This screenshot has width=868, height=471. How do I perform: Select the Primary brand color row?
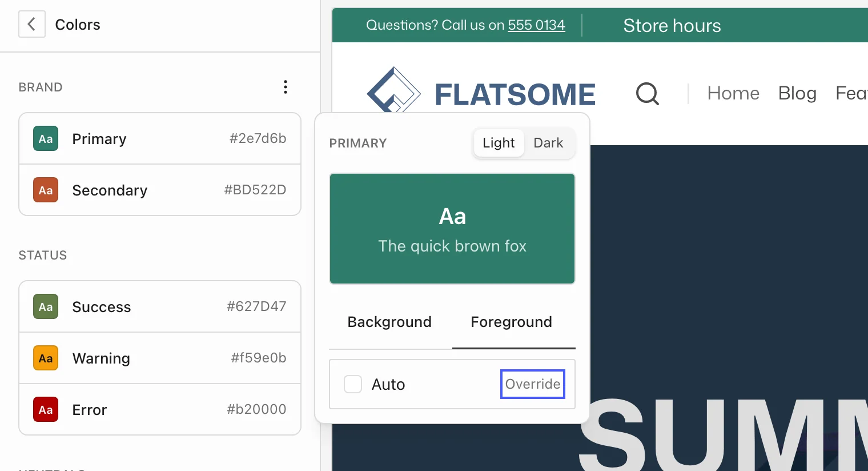160,139
